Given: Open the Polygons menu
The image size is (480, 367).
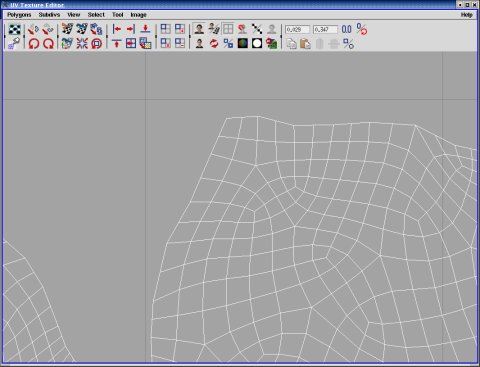Looking at the screenshot, I should pos(19,15).
